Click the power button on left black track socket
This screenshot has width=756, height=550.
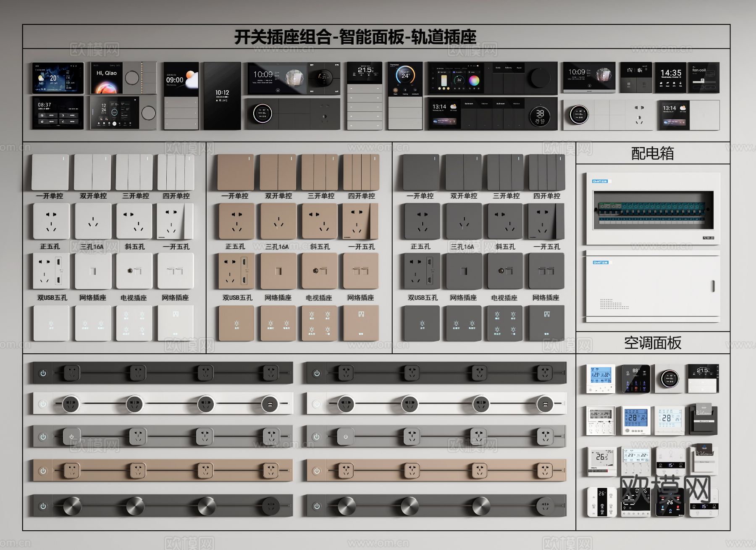[x=43, y=373]
